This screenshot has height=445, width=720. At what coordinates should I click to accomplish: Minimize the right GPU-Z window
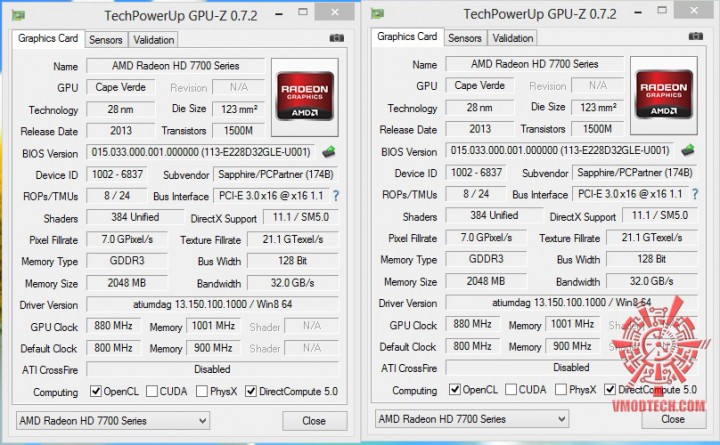638,12
